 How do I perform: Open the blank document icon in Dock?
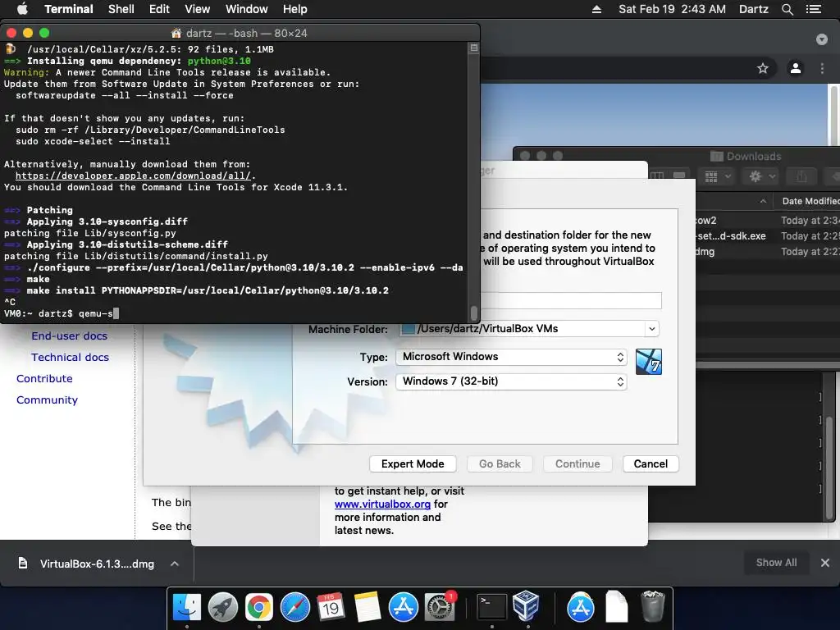(617, 606)
